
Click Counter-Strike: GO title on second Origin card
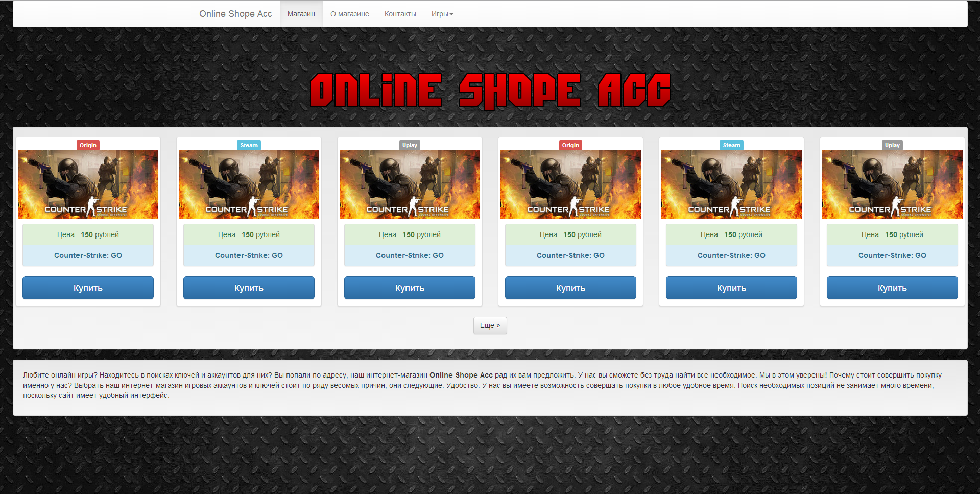pyautogui.click(x=570, y=255)
